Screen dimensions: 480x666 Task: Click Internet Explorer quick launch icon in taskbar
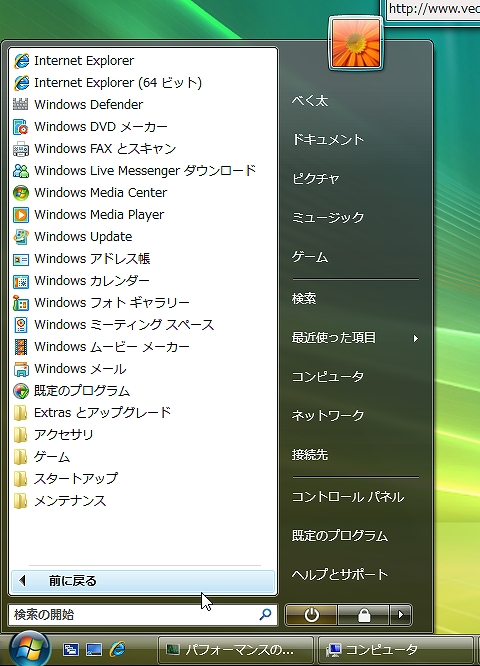pyautogui.click(x=117, y=649)
